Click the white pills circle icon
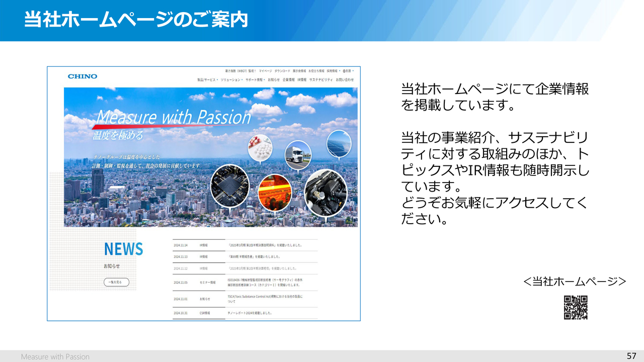The image size is (644, 362). (x=260, y=149)
